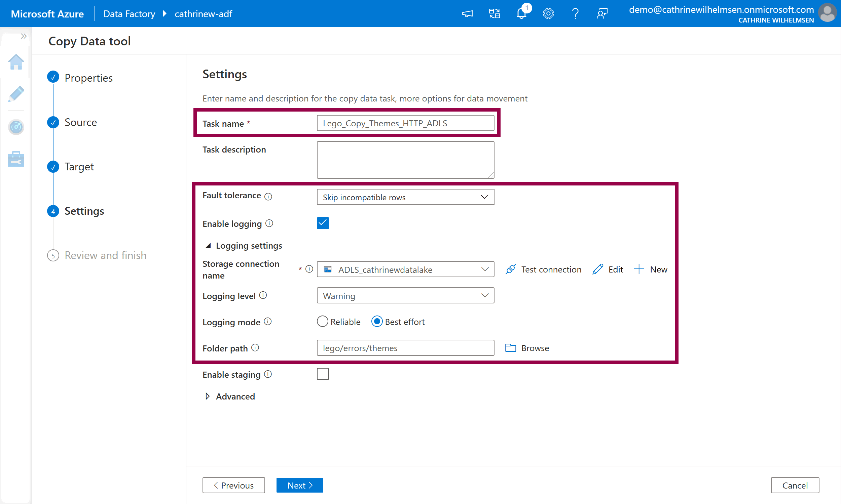
Task: Uncheck the Enable logging checkbox
Action: (x=323, y=223)
